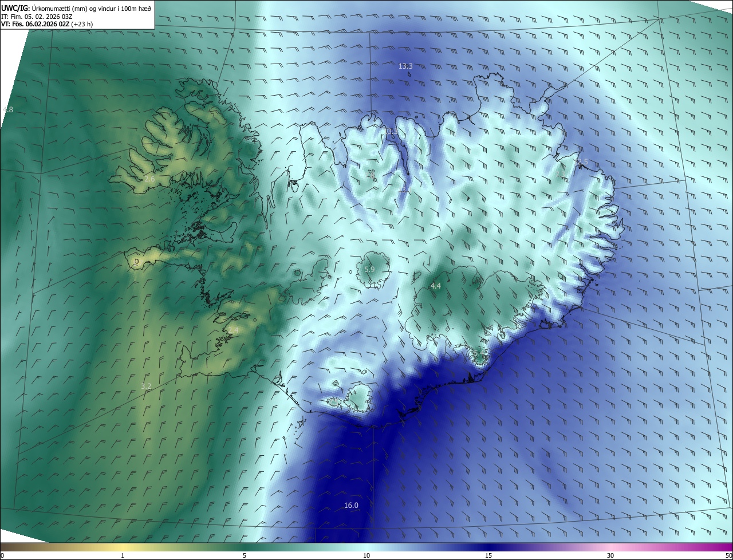
Task: Click the 16.0 precipitation maximum label over the southern sea
Action: point(351,505)
